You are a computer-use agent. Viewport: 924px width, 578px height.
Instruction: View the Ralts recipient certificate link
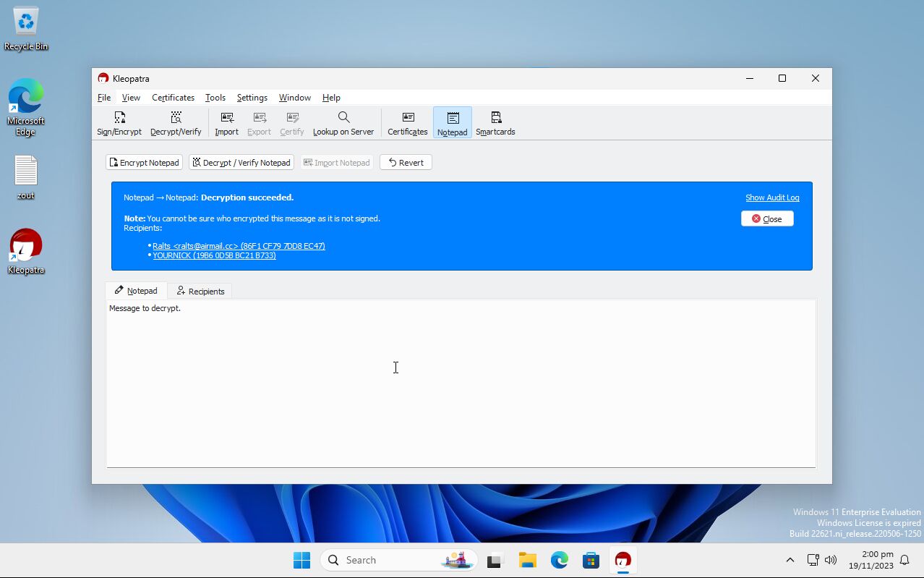pyautogui.click(x=239, y=245)
